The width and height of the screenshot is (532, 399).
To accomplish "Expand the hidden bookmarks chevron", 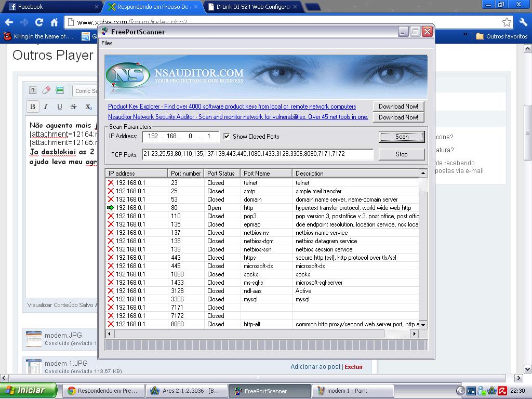I will tap(465, 34).
